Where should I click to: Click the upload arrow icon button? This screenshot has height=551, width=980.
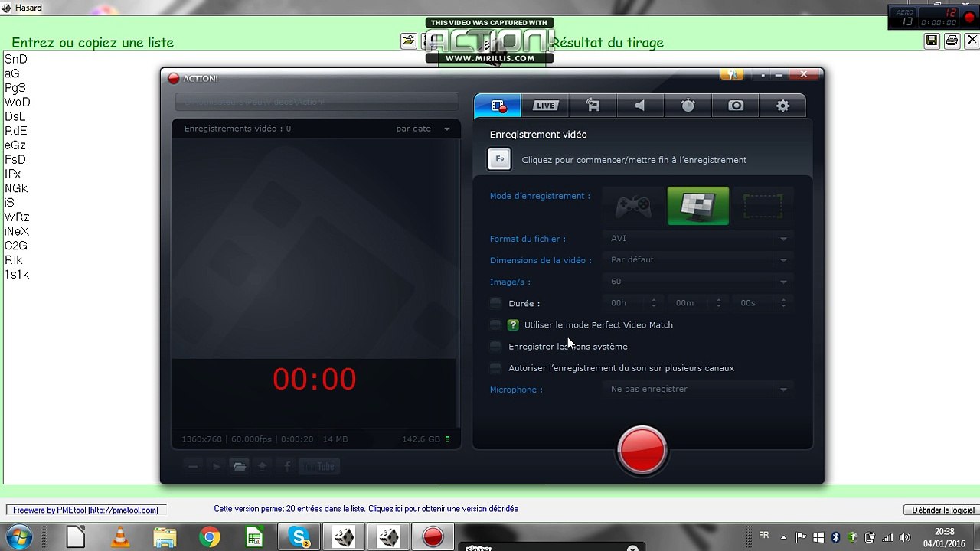tap(263, 466)
